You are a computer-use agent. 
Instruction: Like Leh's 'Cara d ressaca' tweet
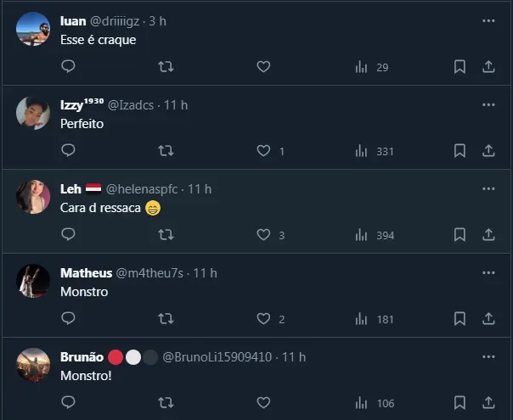[x=264, y=235]
